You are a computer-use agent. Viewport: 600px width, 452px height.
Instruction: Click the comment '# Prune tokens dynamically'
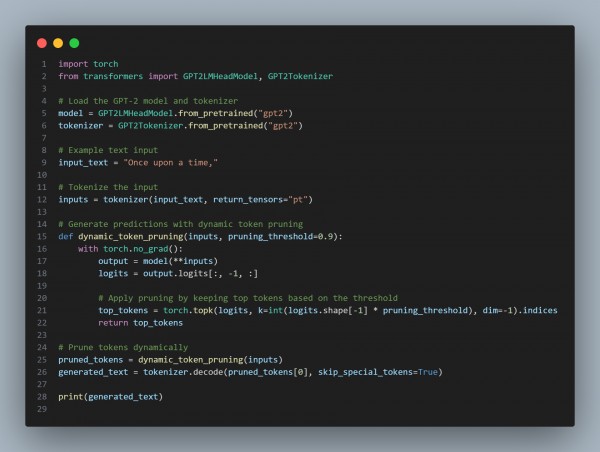click(x=123, y=347)
